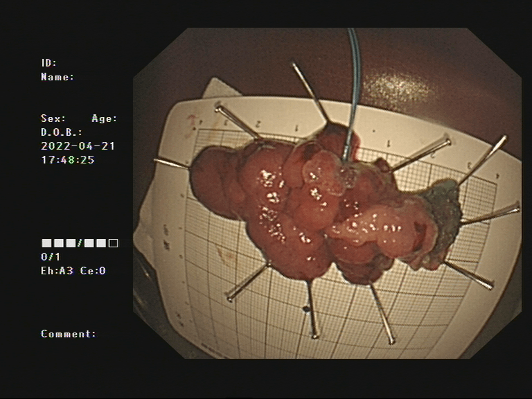The height and width of the screenshot is (399, 532).
Task: Select the D.O.B. field
Action: click(x=62, y=132)
